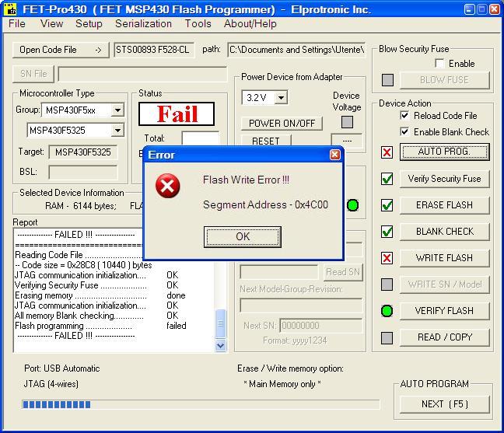Click Verify Security Fuse button
504x433 pixels.
(445, 179)
